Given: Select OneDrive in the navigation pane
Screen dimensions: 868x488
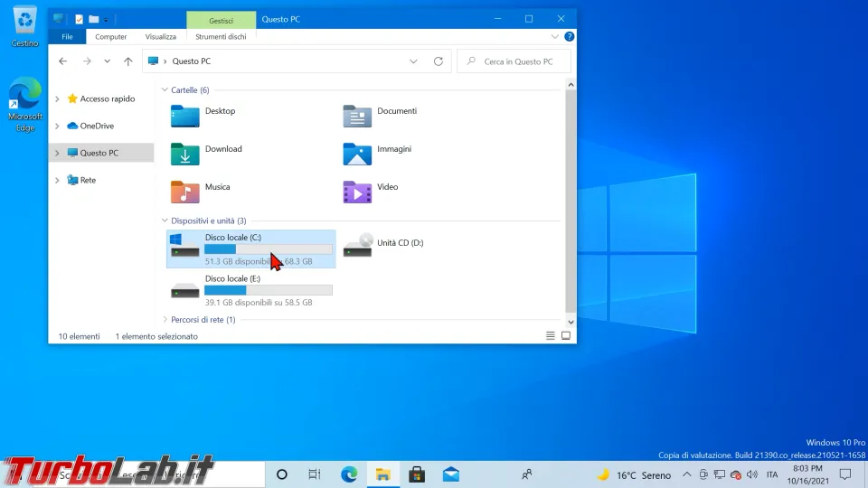Looking at the screenshot, I should click(x=97, y=126).
